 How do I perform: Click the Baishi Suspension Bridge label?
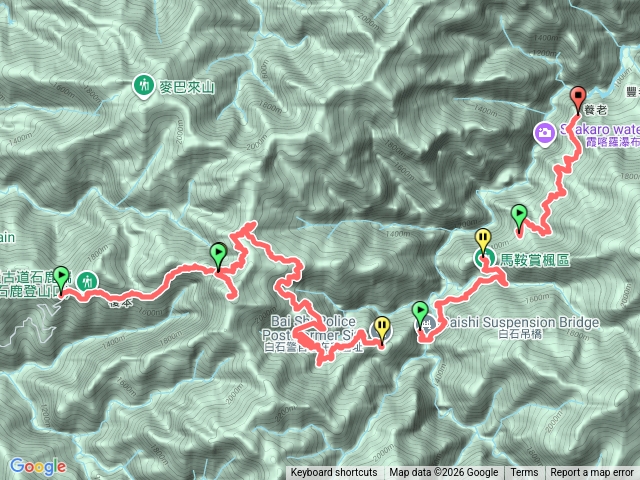tap(520, 322)
